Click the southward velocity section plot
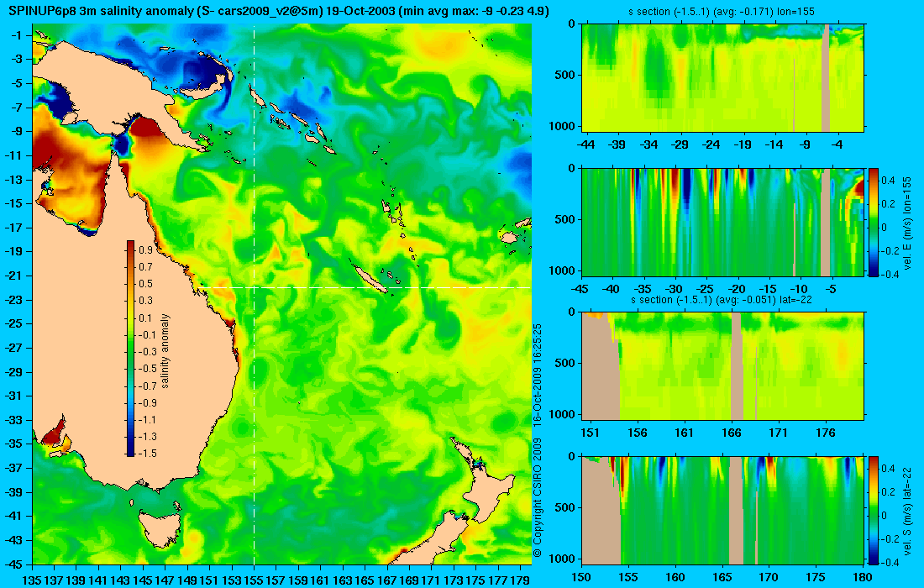Screen dimensions: 924x588 [723, 510]
